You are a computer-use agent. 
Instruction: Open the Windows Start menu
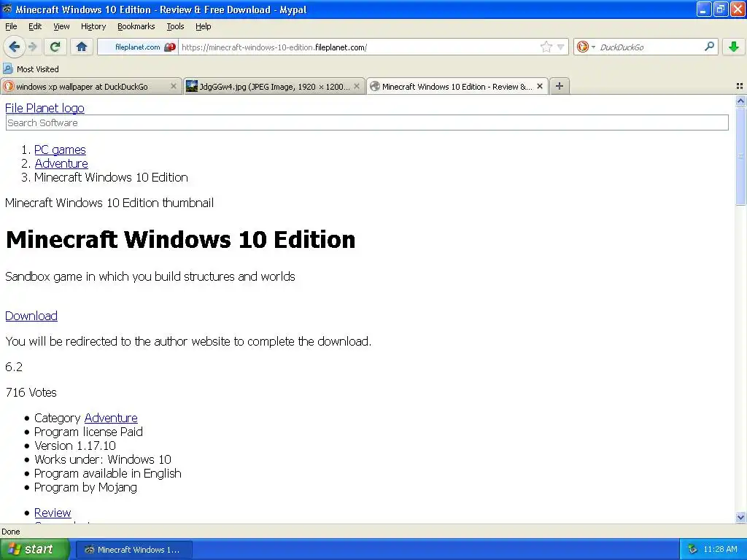pos(35,549)
